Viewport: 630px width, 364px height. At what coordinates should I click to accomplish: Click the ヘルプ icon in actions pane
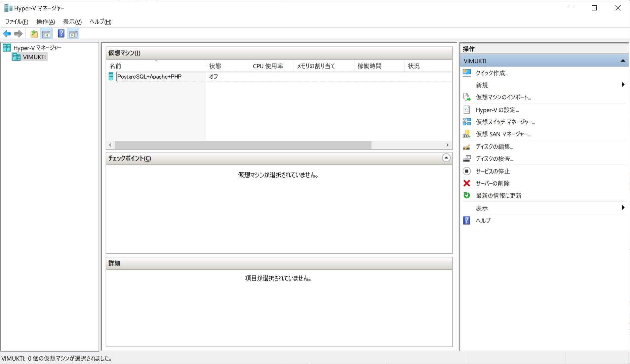point(467,220)
